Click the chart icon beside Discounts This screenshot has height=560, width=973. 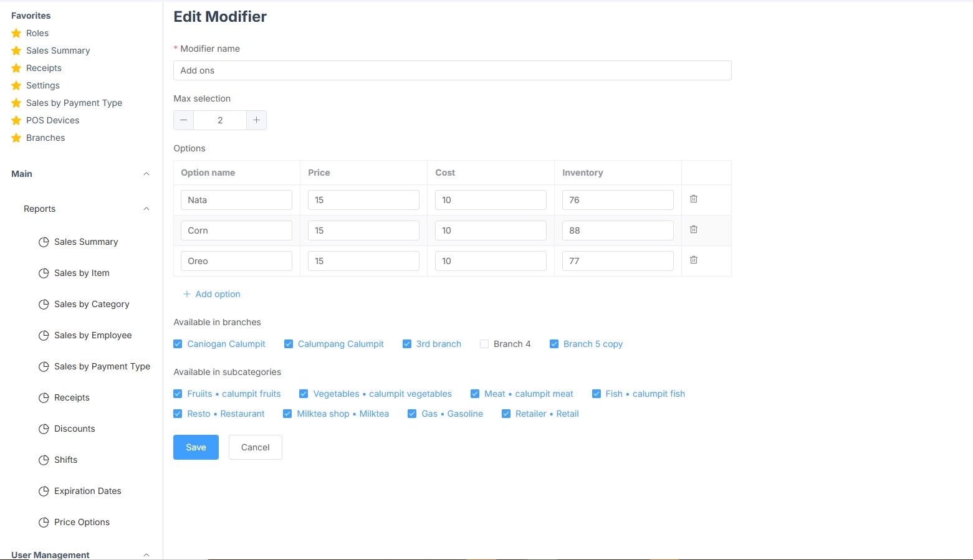44,429
